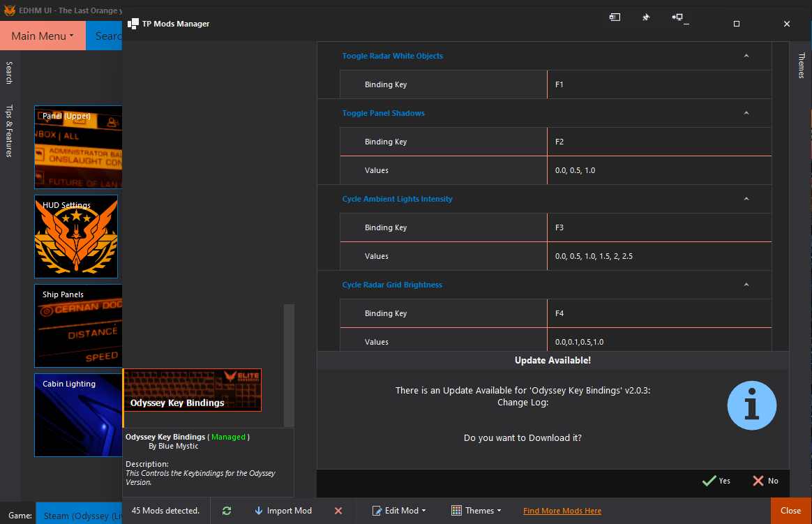Decline the update with No
812x524 pixels.
[x=765, y=481]
